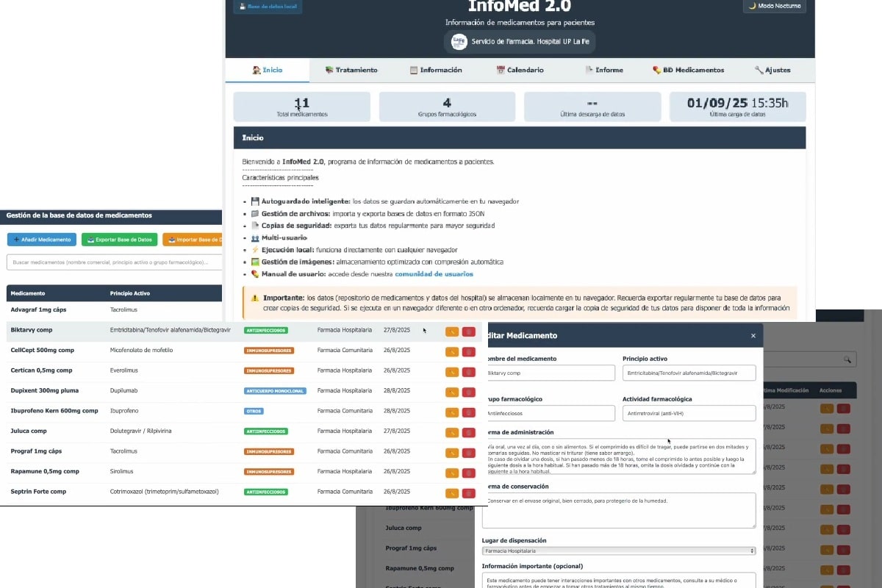The width and height of the screenshot is (882, 588).
Task: Go to the Calendario tab
Action: tap(520, 70)
